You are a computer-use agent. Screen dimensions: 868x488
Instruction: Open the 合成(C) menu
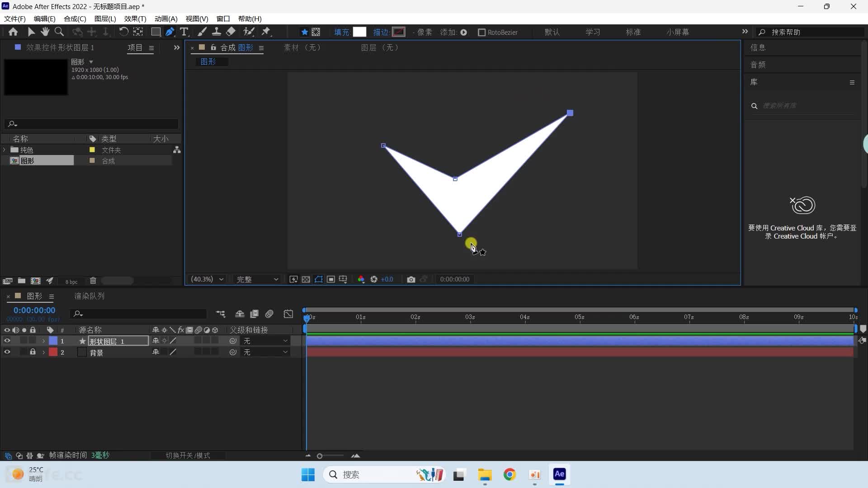pyautogui.click(x=75, y=19)
